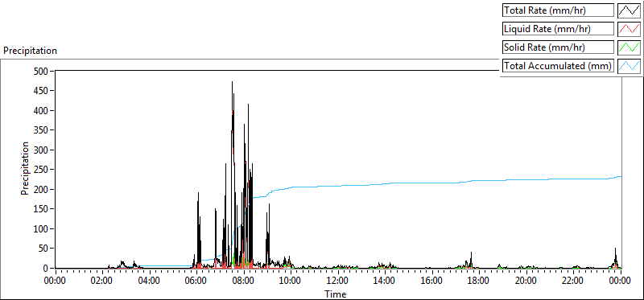Viewport: 644px width, 300px height.
Task: Click the 10:00 time axis label
Action: (x=291, y=281)
